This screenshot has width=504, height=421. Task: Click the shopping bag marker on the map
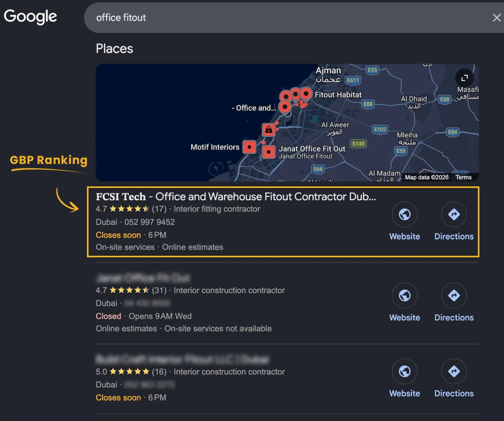click(269, 130)
